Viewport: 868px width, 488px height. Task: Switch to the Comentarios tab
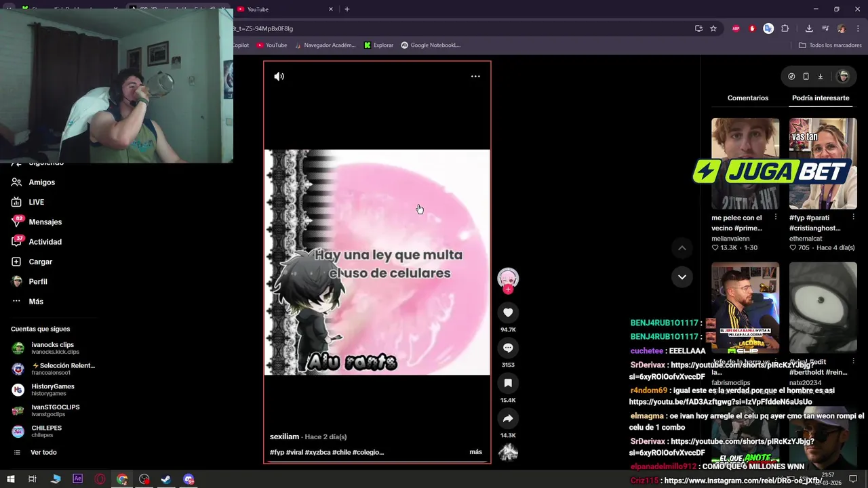748,98
